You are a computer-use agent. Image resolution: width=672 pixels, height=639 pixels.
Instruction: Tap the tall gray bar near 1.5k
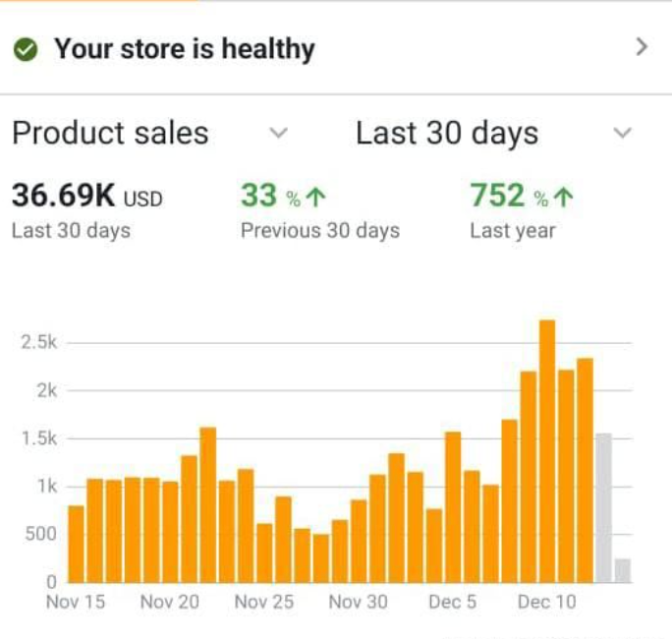[604, 508]
